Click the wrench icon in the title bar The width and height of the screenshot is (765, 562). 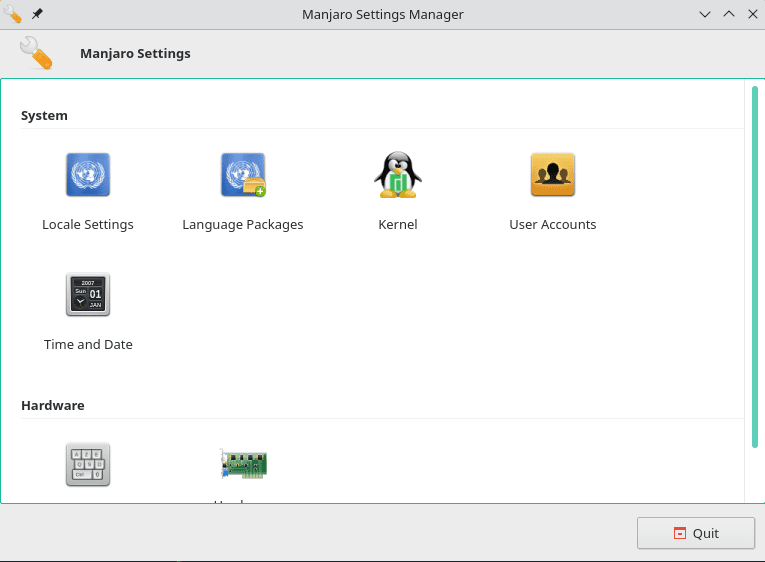point(12,14)
